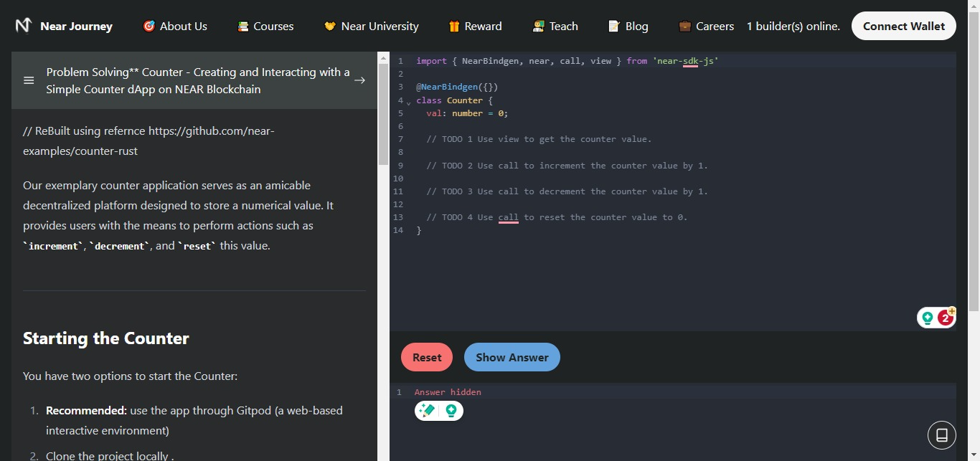Image resolution: width=980 pixels, height=461 pixels.
Task: Click the page vertical scrollbar thumb
Action: pos(974,161)
